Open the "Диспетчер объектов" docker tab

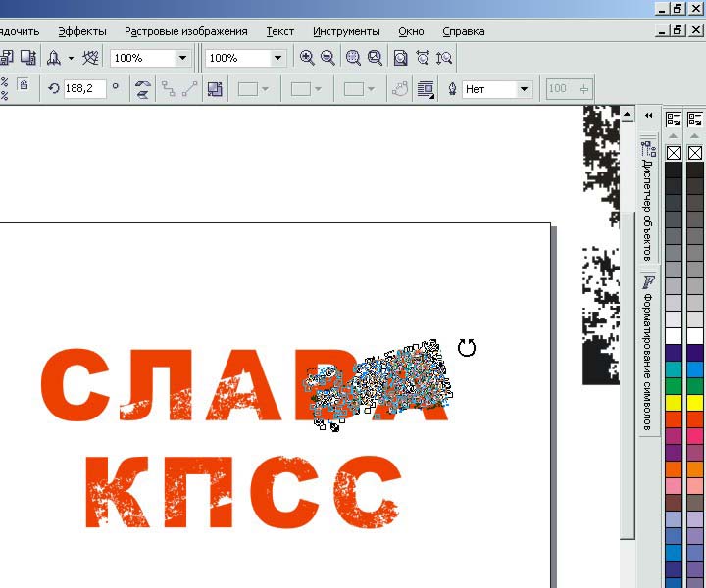coord(648,203)
